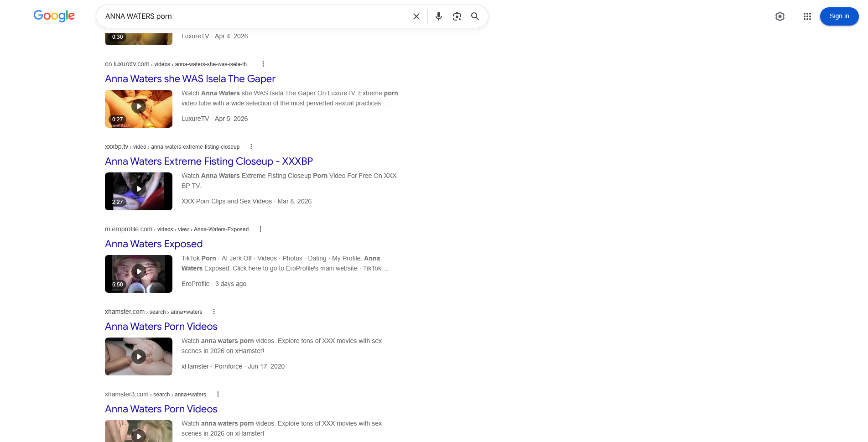Play the 0:30 video thumbnail at top
Screen dimensions: 868x442
point(139,39)
